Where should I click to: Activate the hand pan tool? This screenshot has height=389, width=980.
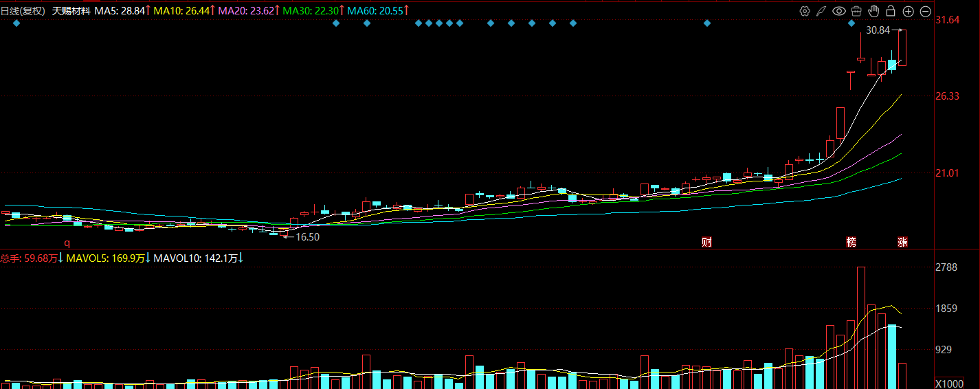pos(873,10)
